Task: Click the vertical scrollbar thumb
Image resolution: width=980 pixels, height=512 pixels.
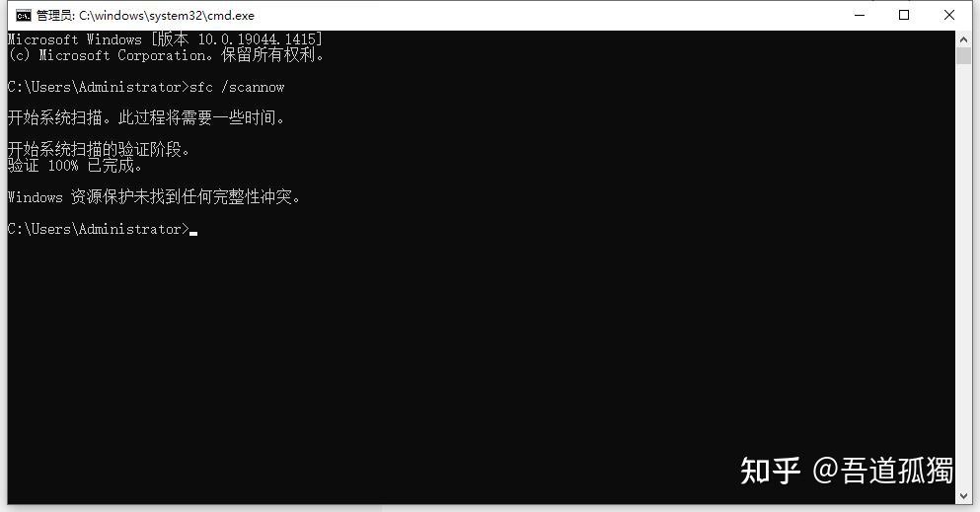Action: (963, 55)
